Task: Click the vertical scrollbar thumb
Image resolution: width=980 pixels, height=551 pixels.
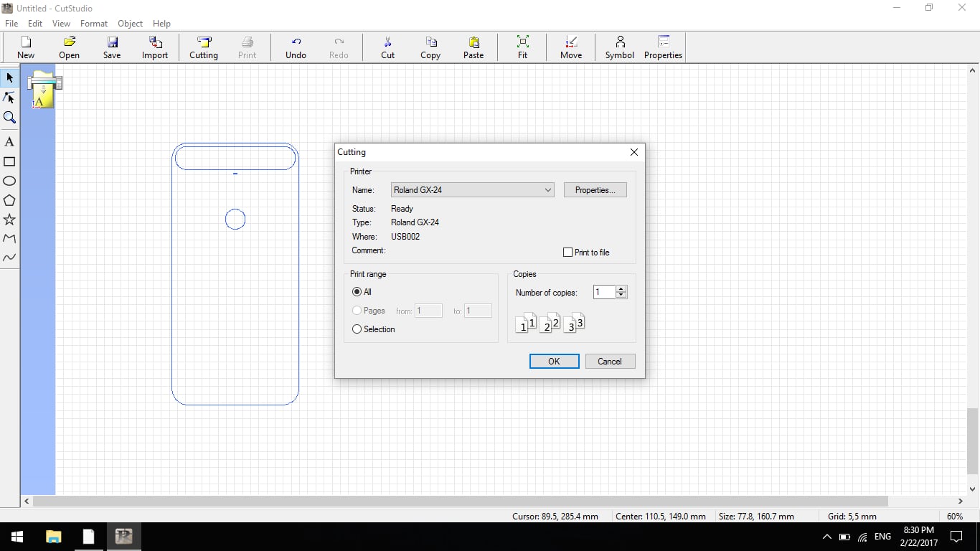Action: point(972,441)
